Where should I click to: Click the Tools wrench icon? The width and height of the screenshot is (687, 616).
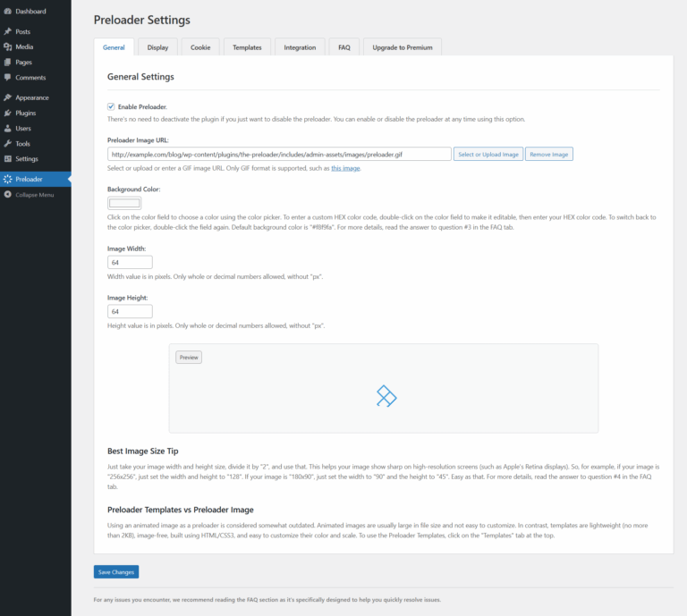coord(7,144)
